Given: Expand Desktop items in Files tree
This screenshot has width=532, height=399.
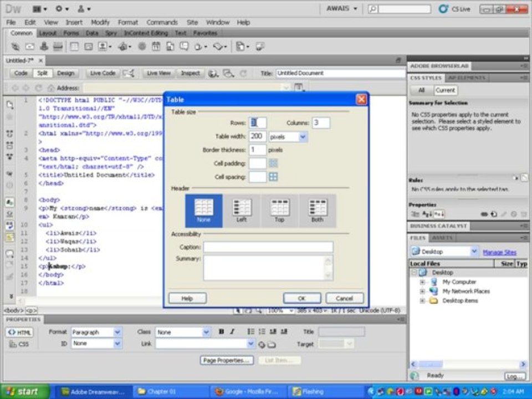Looking at the screenshot, I should 422,300.
